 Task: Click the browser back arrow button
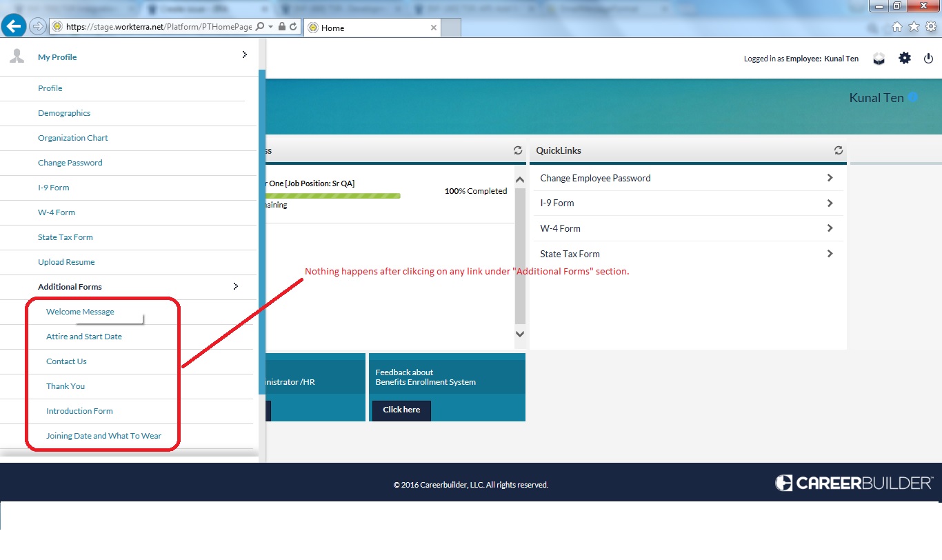coord(14,27)
